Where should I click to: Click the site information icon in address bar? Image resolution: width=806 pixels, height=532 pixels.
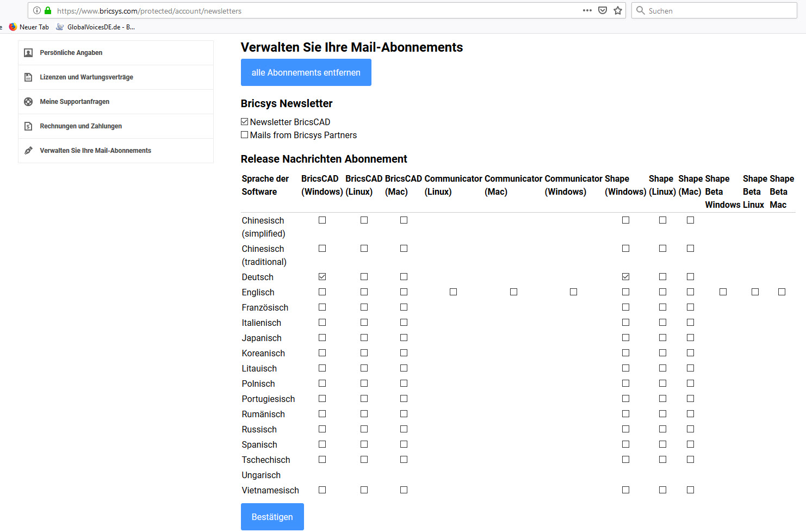coord(37,10)
